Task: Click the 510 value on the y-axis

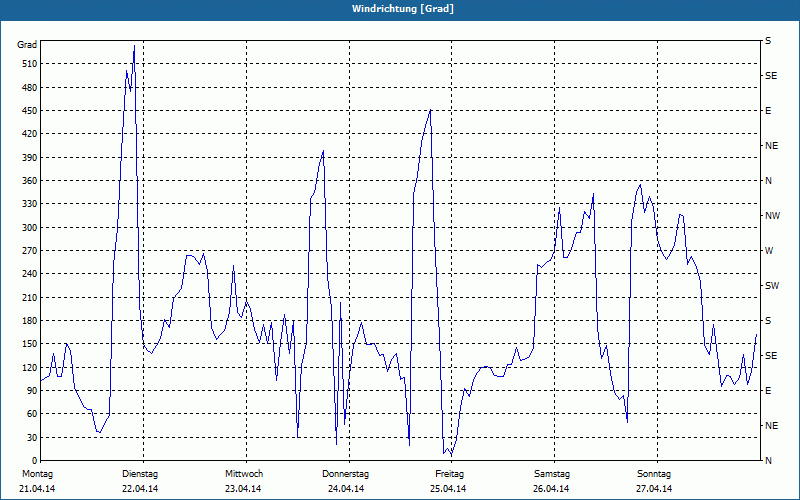Action: click(x=30, y=64)
